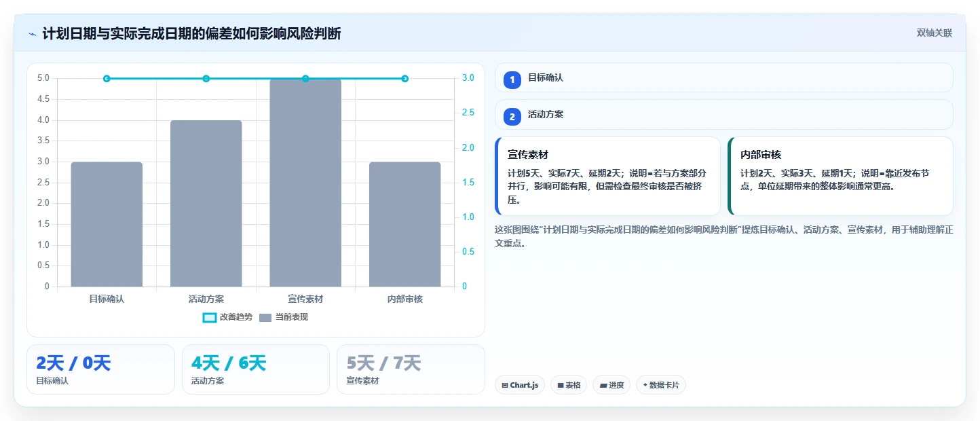Click the 5天 / 7天 宣传素材 stat card
980x421 pixels.
411,369
